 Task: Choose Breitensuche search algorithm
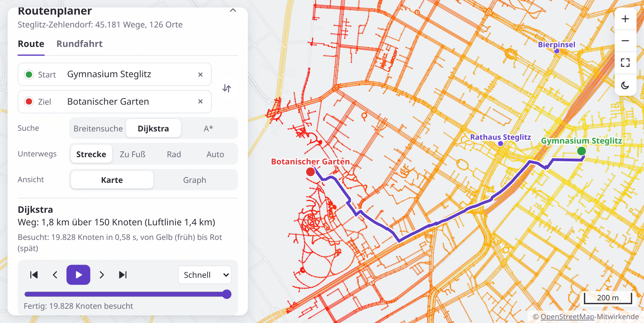(x=98, y=129)
